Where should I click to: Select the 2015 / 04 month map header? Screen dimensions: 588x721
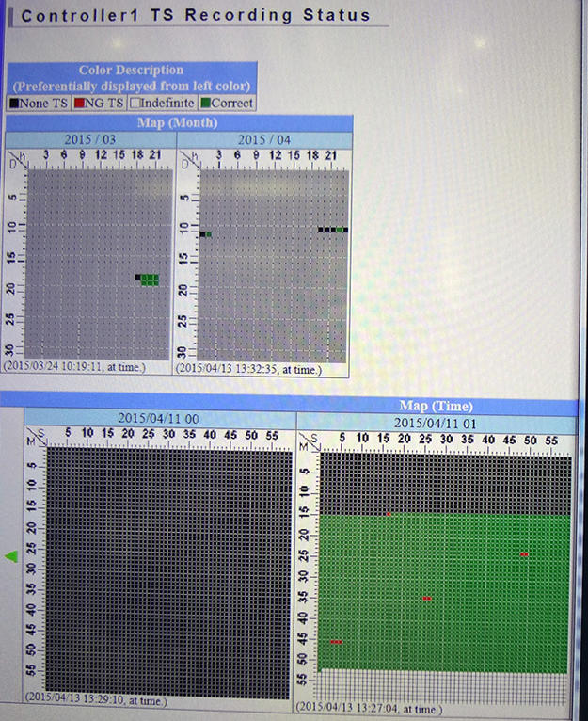[x=263, y=139]
